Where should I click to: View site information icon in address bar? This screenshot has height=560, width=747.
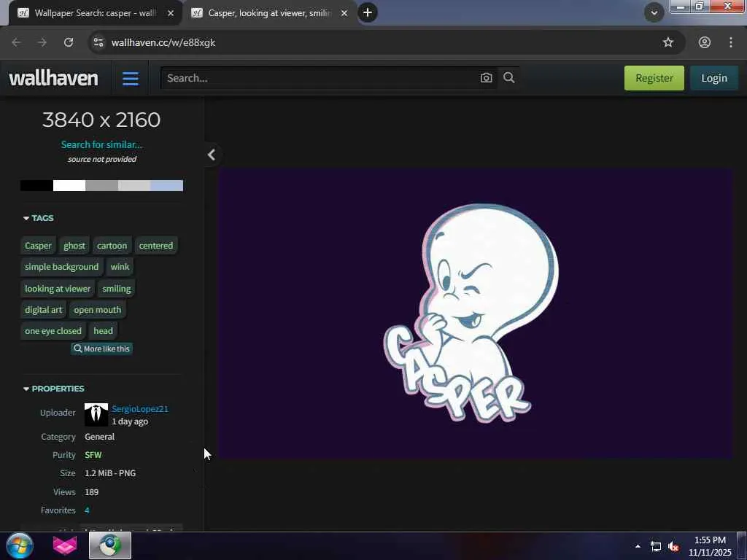point(98,42)
